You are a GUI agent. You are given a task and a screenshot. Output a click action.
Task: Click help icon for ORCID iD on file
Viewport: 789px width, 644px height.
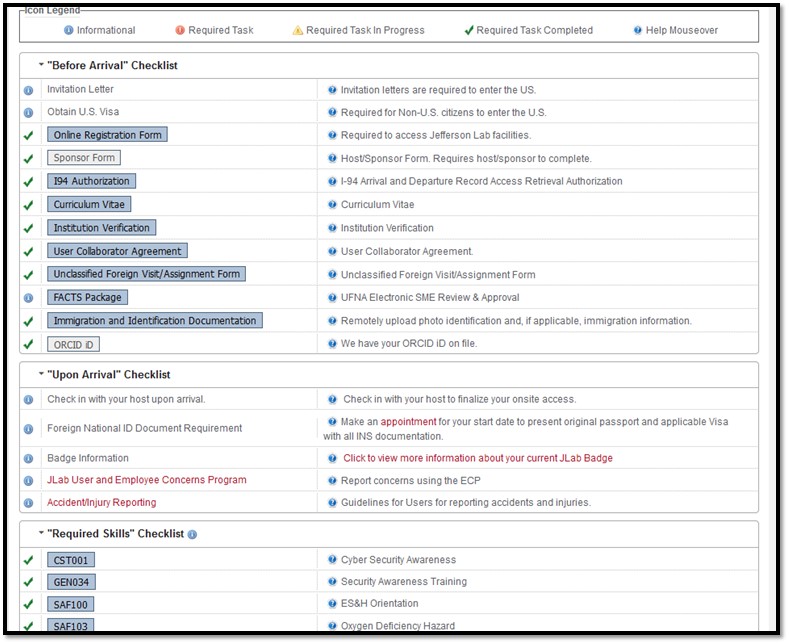pyautogui.click(x=332, y=344)
